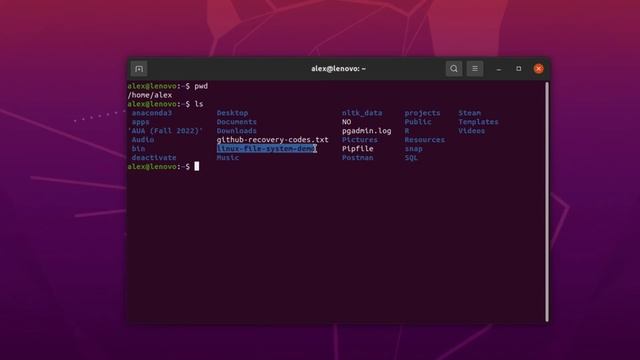
Task: Open a new terminal tab
Action: [139, 69]
